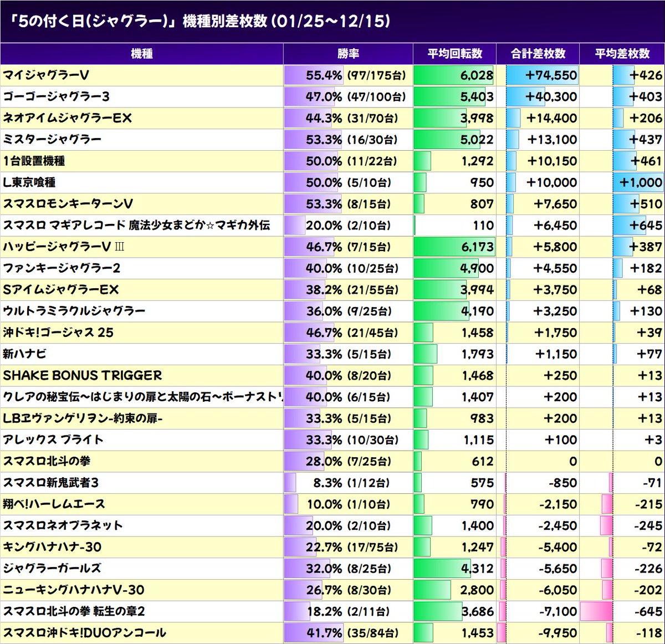Select the クレアの秘宝伝 row label
Viewport: 665px width, 644px height.
point(143,397)
